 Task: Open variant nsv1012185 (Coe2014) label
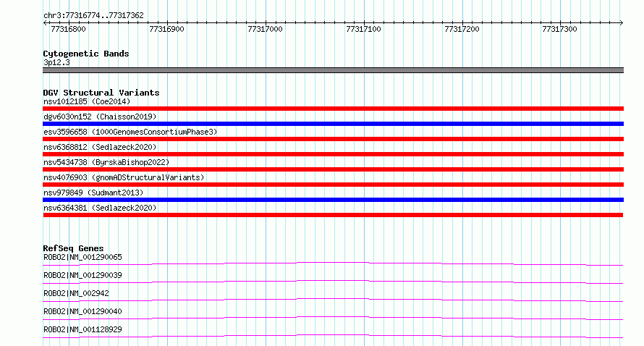coord(87,101)
